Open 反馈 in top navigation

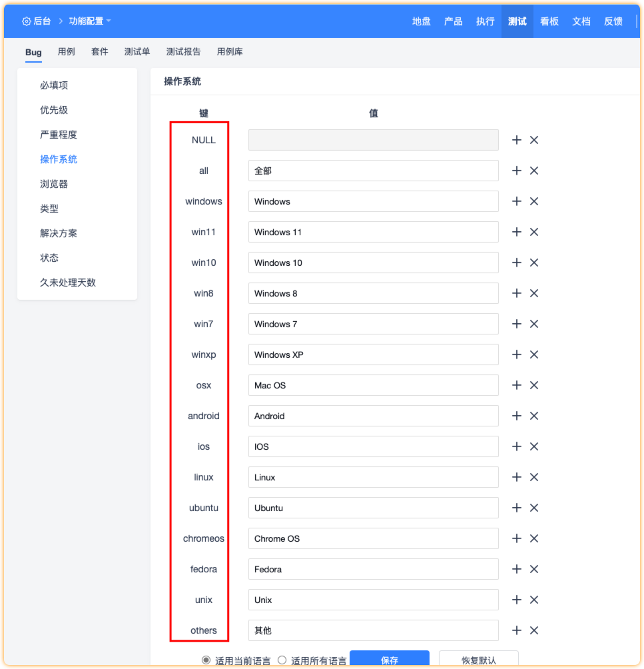click(613, 21)
